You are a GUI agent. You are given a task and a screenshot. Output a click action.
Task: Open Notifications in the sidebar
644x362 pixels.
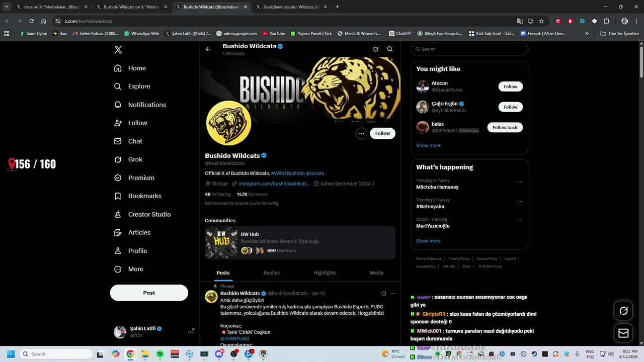click(x=140, y=105)
